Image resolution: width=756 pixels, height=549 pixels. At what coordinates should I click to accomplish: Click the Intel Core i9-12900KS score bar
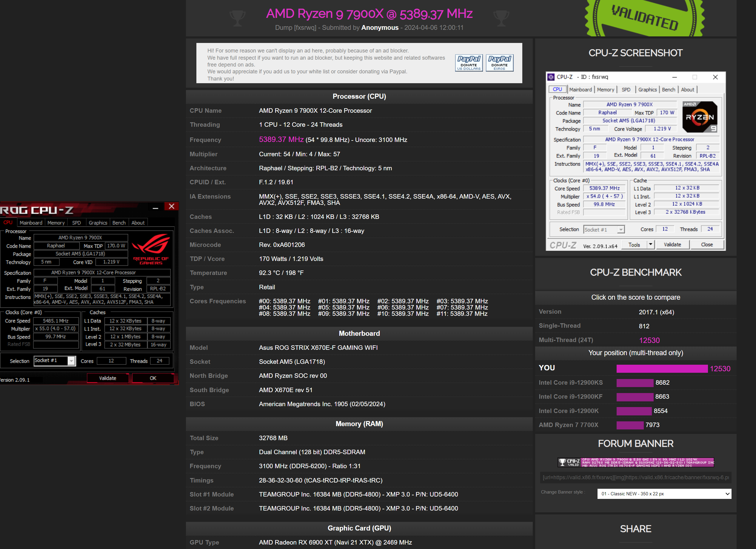635,383
